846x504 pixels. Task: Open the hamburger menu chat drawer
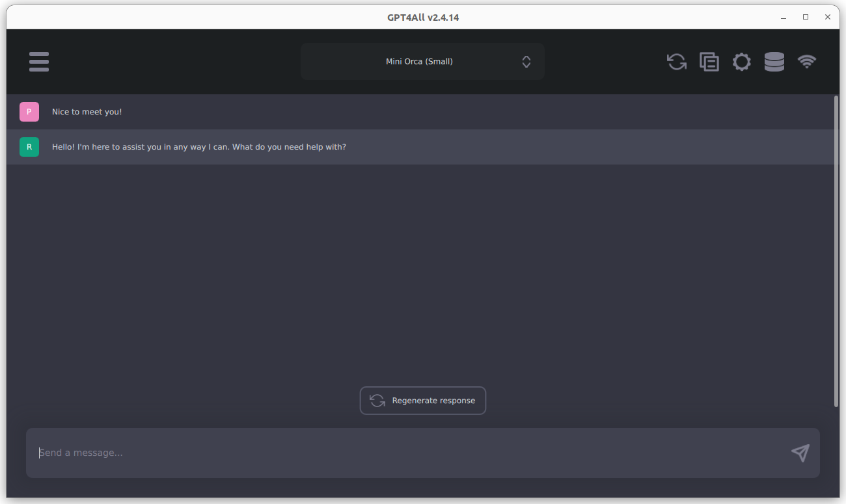point(39,62)
